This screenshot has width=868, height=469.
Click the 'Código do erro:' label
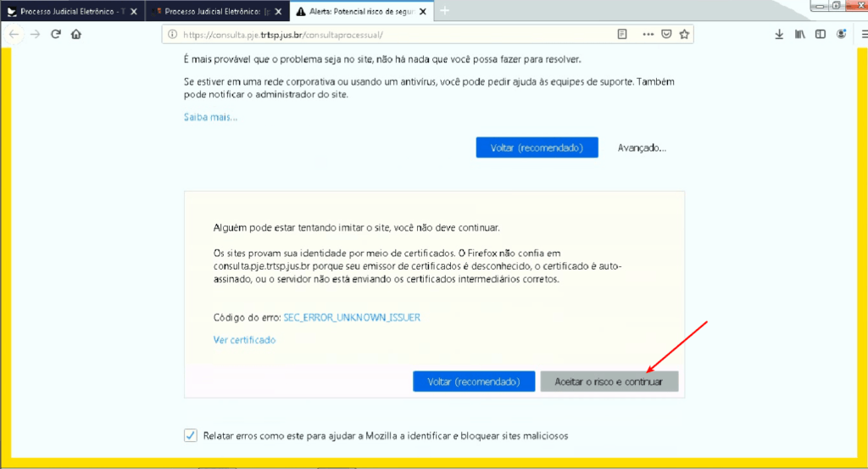click(x=247, y=317)
